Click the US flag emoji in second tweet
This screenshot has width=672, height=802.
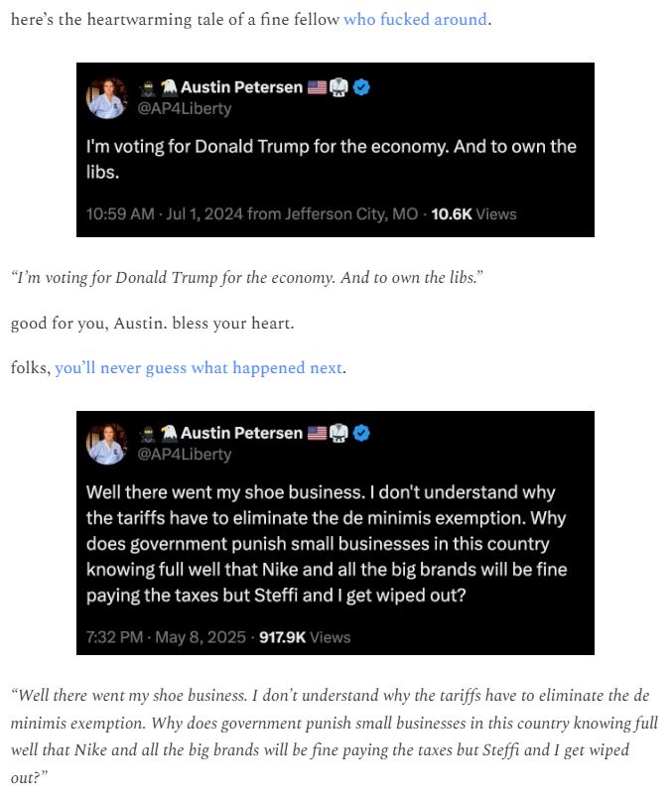click(x=317, y=433)
